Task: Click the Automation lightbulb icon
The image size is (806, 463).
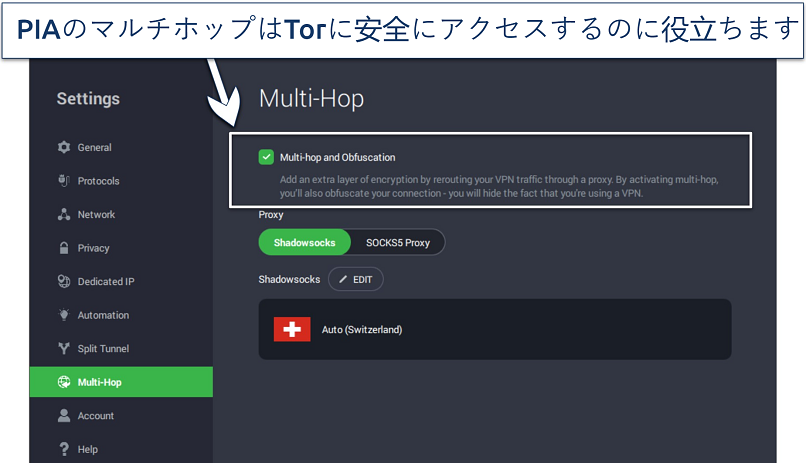Action: [x=64, y=315]
